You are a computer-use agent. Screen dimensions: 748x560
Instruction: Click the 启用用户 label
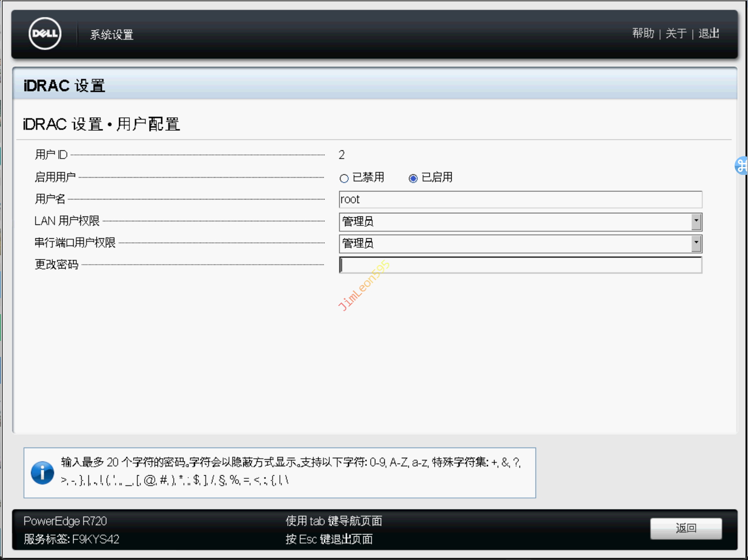[x=55, y=177]
